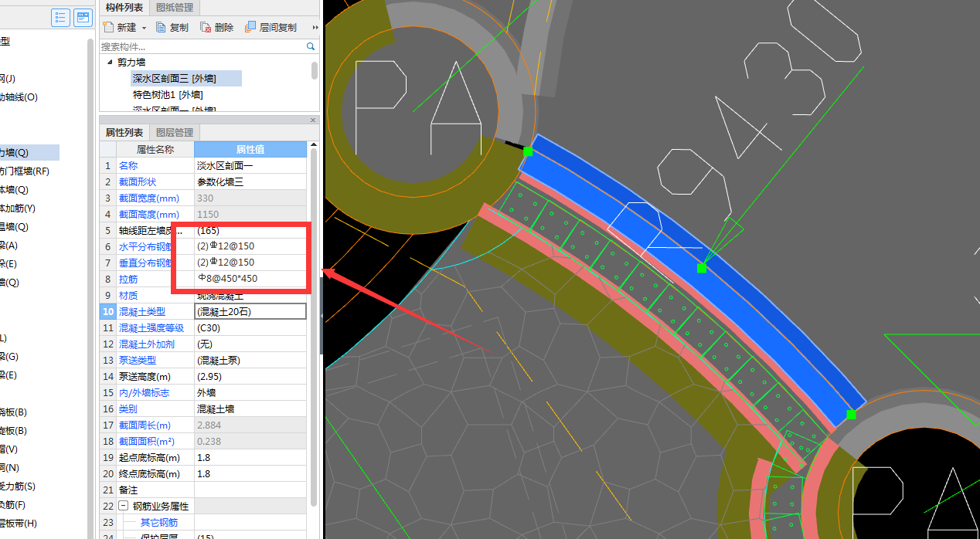Click the 内/外墙标志 value 外墙
The height and width of the screenshot is (539, 980).
tap(250, 392)
